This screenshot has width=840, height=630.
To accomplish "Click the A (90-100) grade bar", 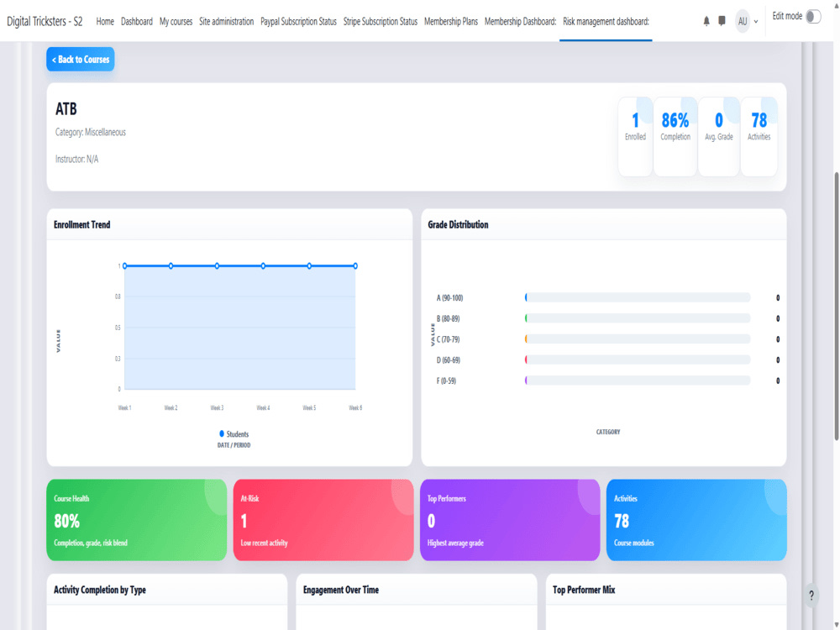I will tap(638, 297).
